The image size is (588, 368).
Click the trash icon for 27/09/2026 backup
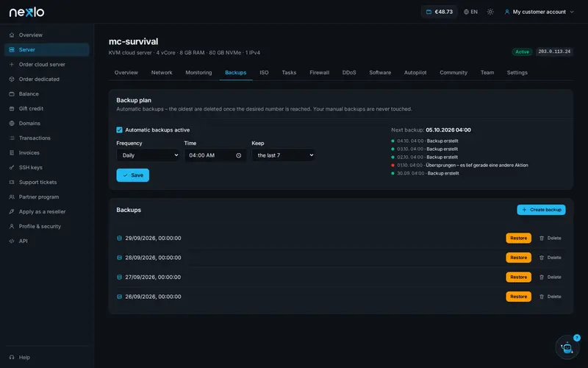[542, 277]
